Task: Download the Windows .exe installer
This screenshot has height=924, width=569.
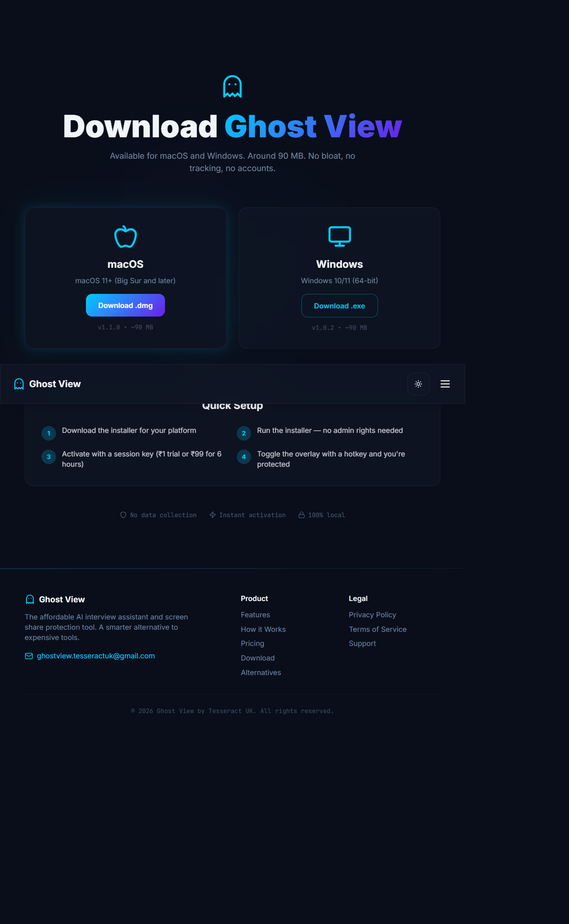Action: click(x=339, y=306)
